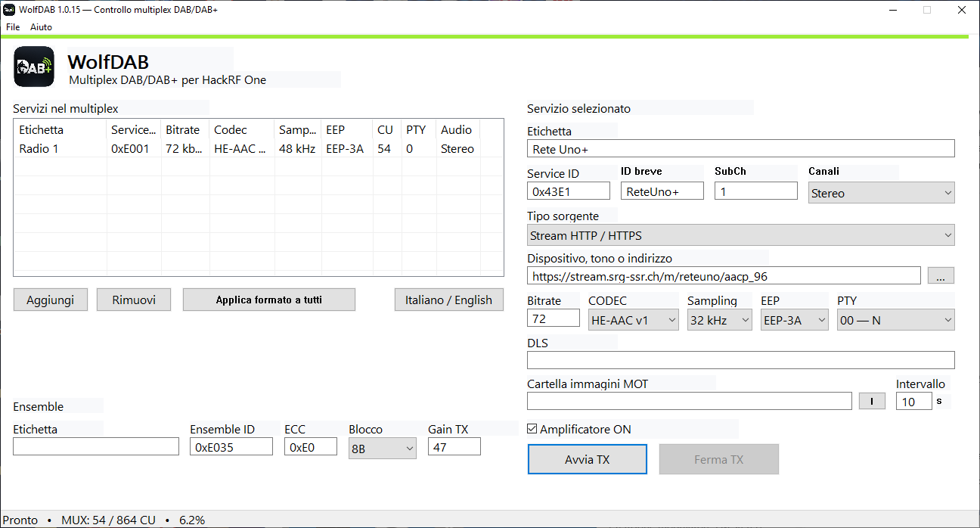The image size is (980, 528).
Task: Click the WolfDAB DAB+ logo icon
Action: point(34,67)
